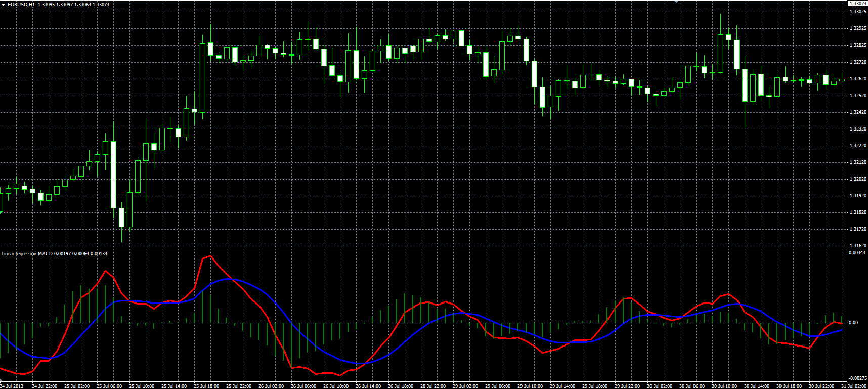Click price scale label 1.32420
Image resolution: width=868 pixels, height=389 pixels.
coord(857,112)
